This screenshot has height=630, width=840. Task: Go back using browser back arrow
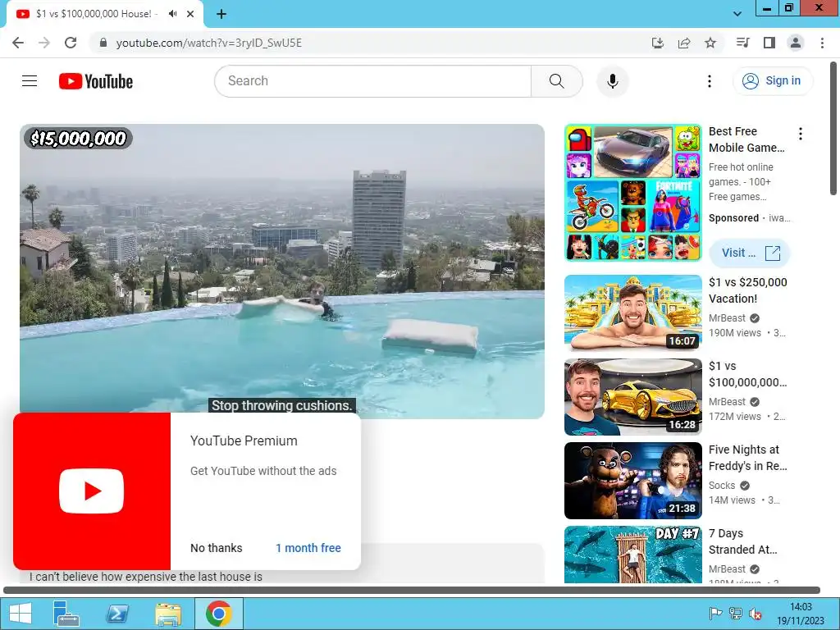pos(18,43)
